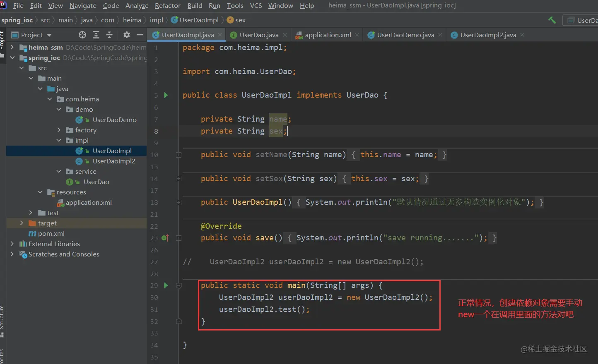Screen dimensions: 598x364
Task: Fold main method marker at line 29
Action: 178,285
